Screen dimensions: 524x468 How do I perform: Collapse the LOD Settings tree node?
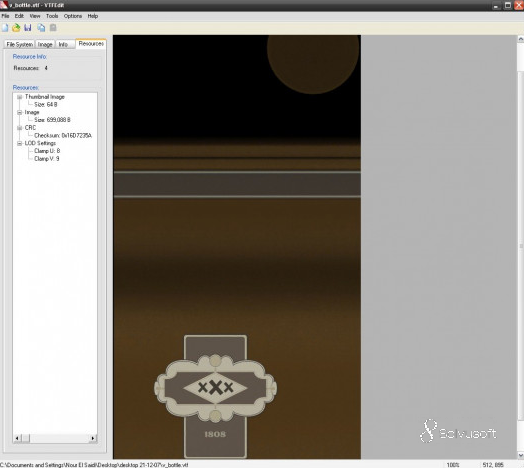pos(19,143)
